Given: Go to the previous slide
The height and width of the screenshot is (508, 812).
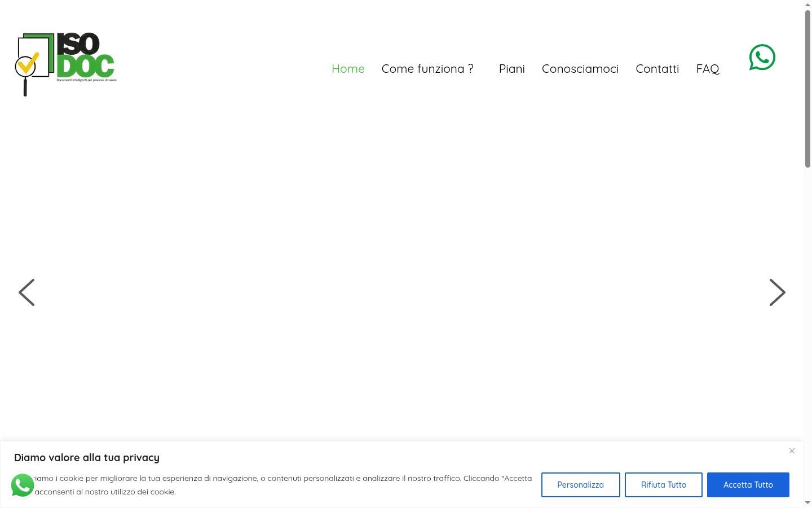Looking at the screenshot, I should [27, 292].
